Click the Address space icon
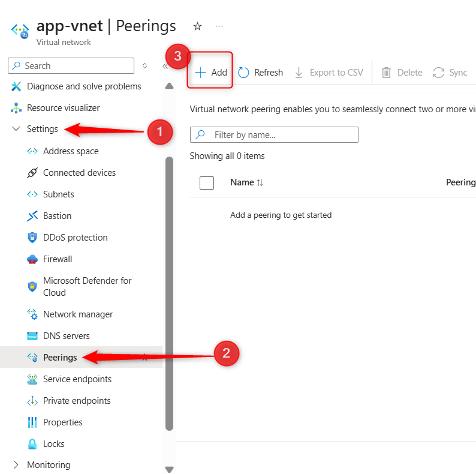 point(32,151)
